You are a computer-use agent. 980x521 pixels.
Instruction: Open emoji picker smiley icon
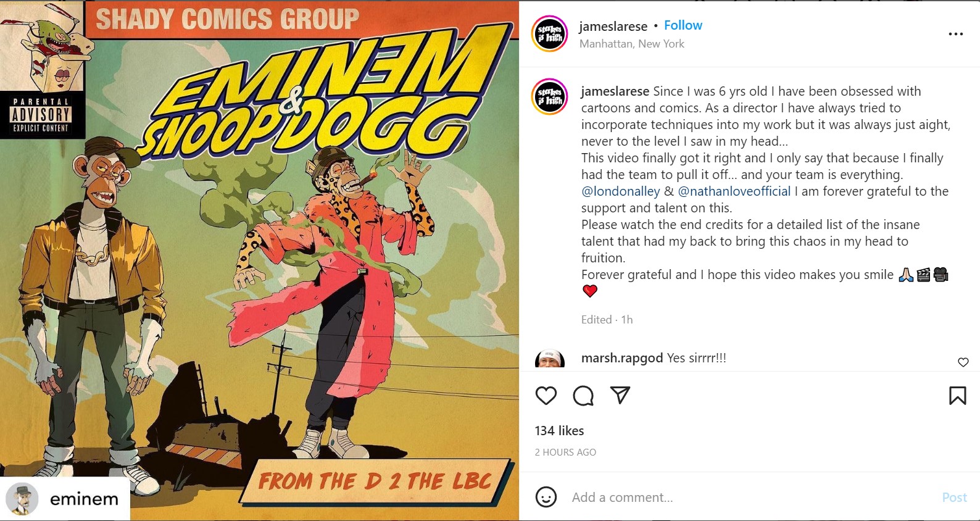click(x=546, y=497)
